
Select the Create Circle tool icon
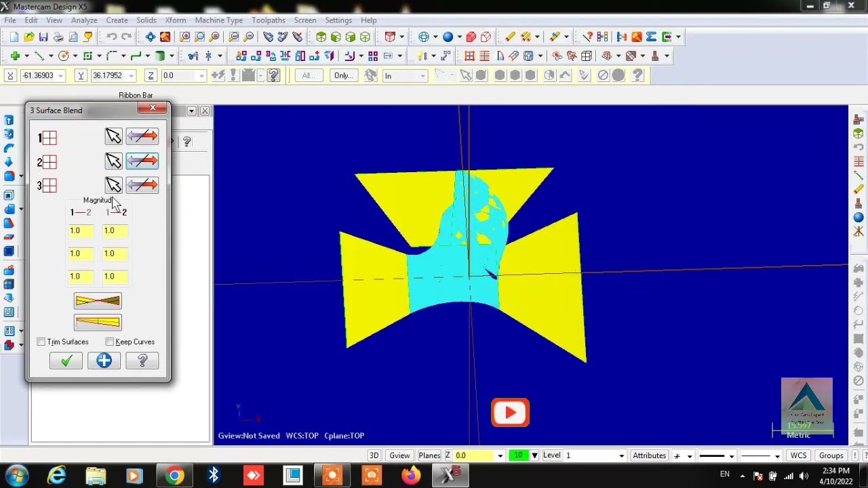[64, 56]
